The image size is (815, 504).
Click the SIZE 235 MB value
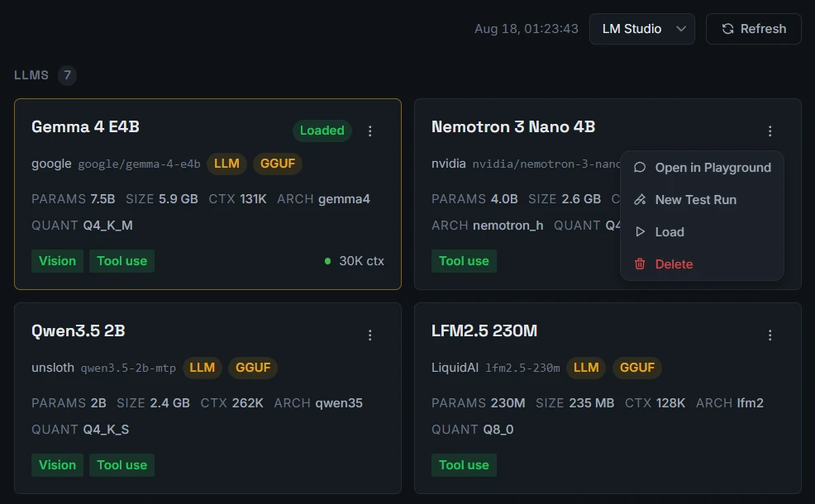[592, 403]
